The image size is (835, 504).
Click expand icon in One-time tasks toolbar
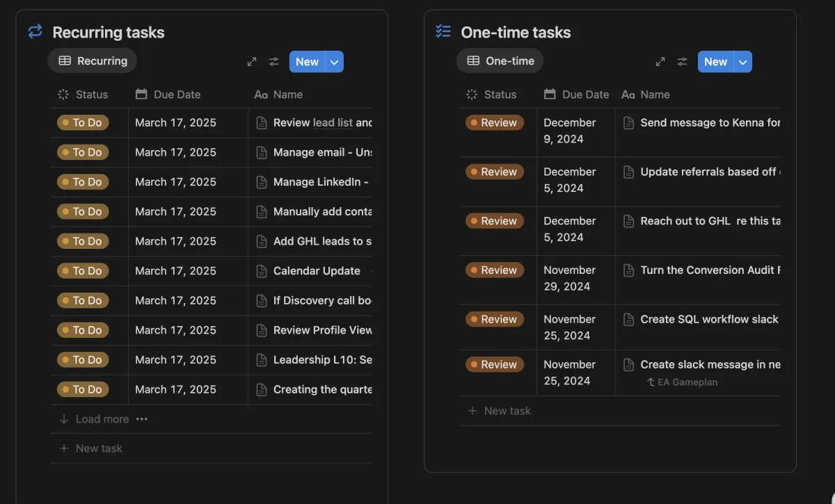point(660,62)
